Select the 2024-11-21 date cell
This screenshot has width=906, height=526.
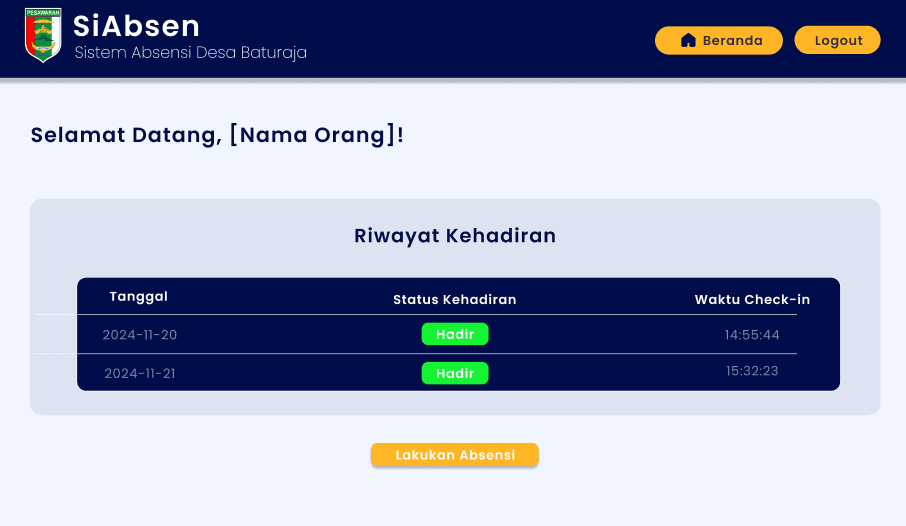coord(140,373)
